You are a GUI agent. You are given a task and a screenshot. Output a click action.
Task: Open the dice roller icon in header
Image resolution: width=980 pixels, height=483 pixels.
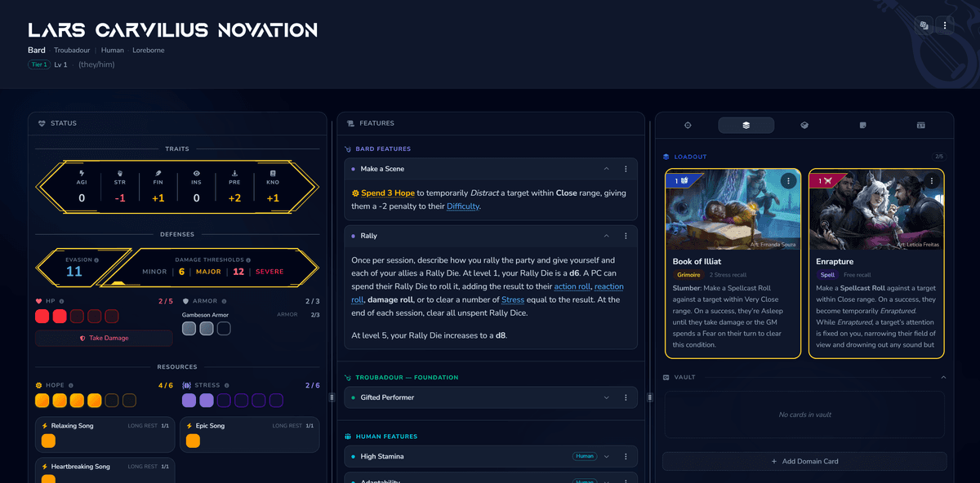[924, 26]
